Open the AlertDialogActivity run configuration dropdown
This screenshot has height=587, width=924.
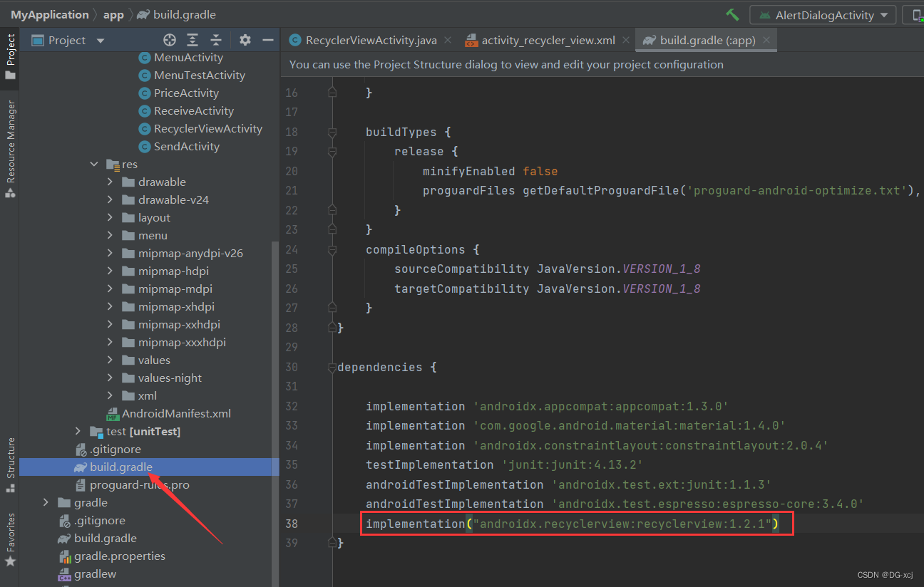823,15
